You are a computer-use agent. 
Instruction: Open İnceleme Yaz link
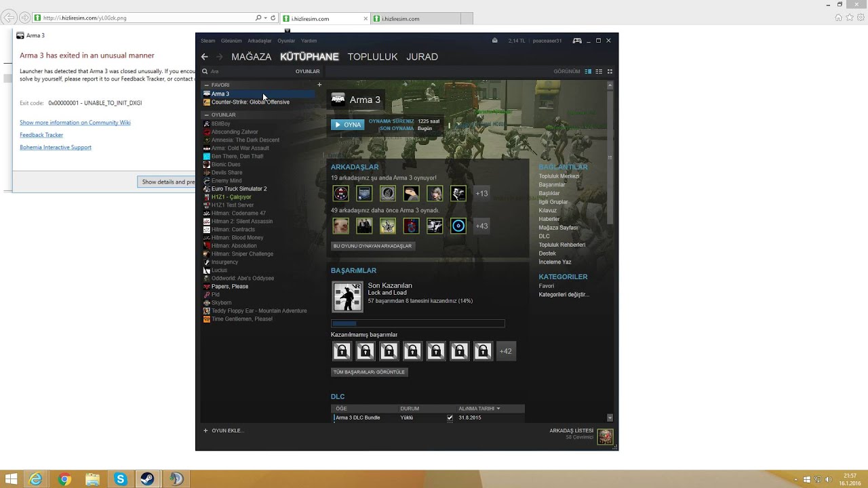(x=555, y=262)
